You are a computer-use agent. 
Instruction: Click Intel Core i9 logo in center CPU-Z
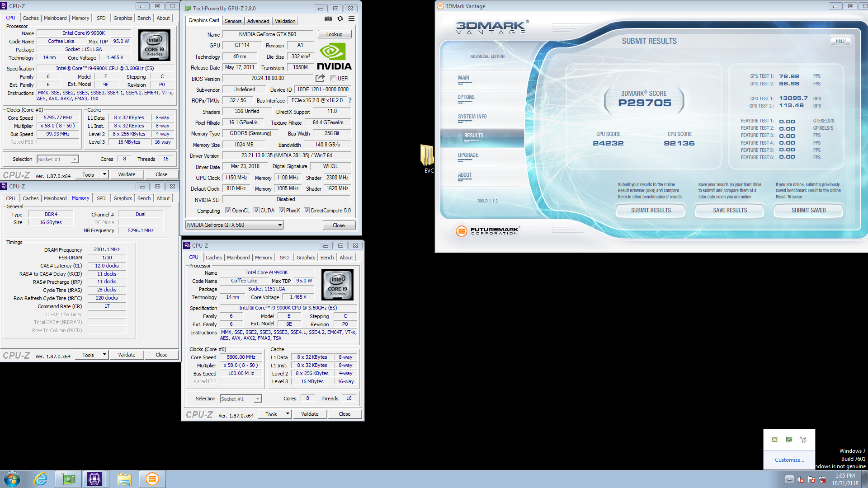pyautogui.click(x=337, y=285)
